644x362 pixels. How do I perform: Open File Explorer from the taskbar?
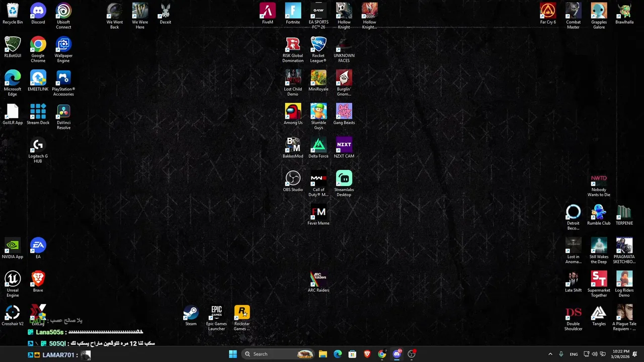coord(323,354)
